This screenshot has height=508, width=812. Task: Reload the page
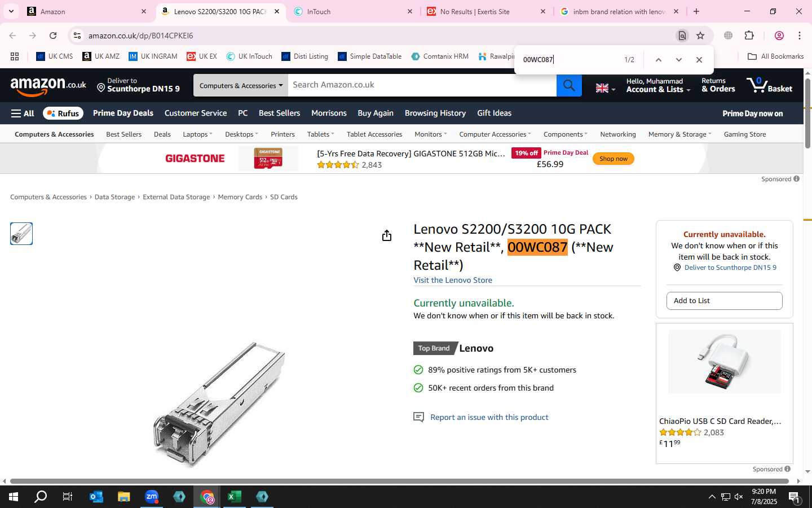(53, 36)
